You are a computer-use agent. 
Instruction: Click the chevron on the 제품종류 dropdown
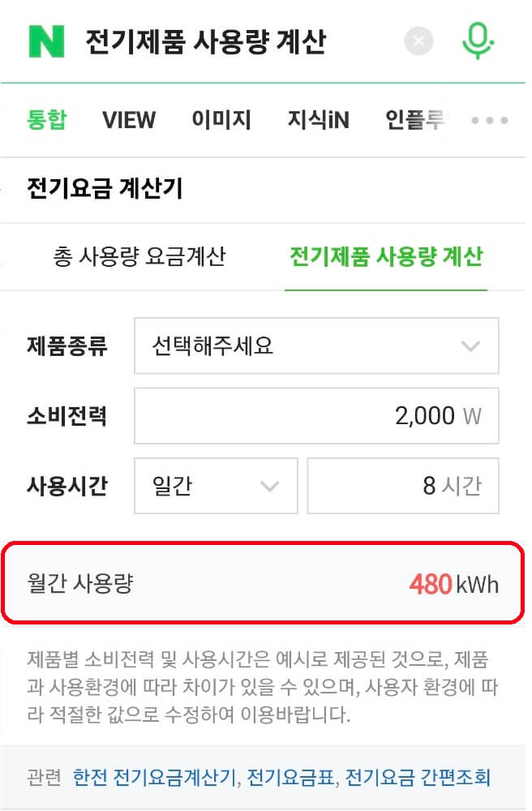(x=469, y=345)
